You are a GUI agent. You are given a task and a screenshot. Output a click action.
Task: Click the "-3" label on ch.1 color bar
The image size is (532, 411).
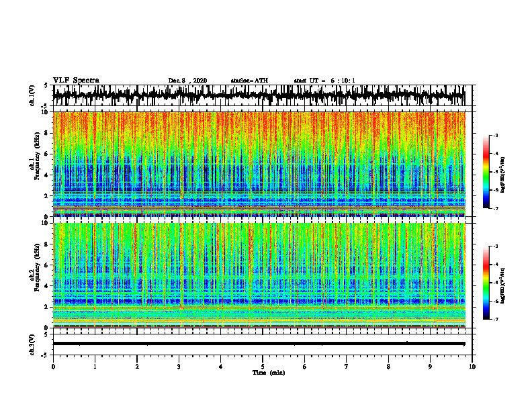tap(495, 135)
